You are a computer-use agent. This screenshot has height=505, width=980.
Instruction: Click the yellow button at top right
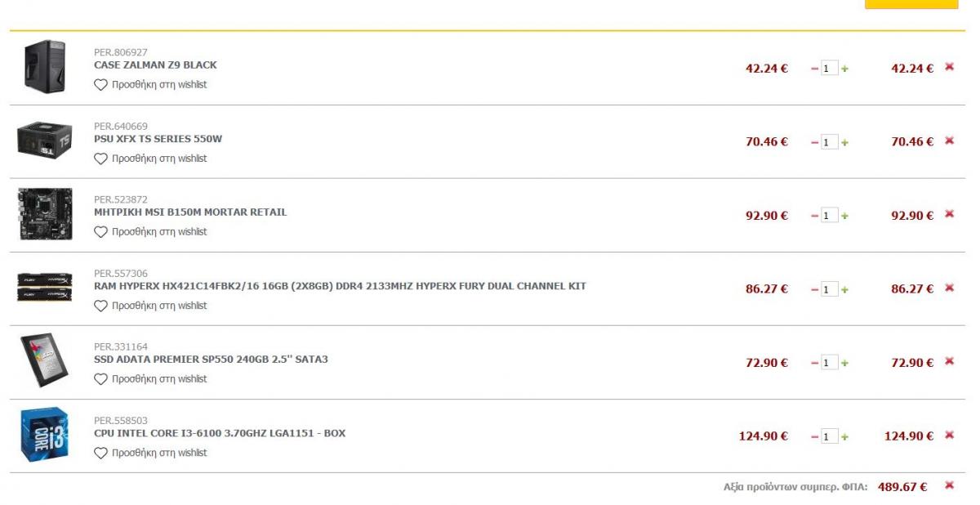coord(911,4)
